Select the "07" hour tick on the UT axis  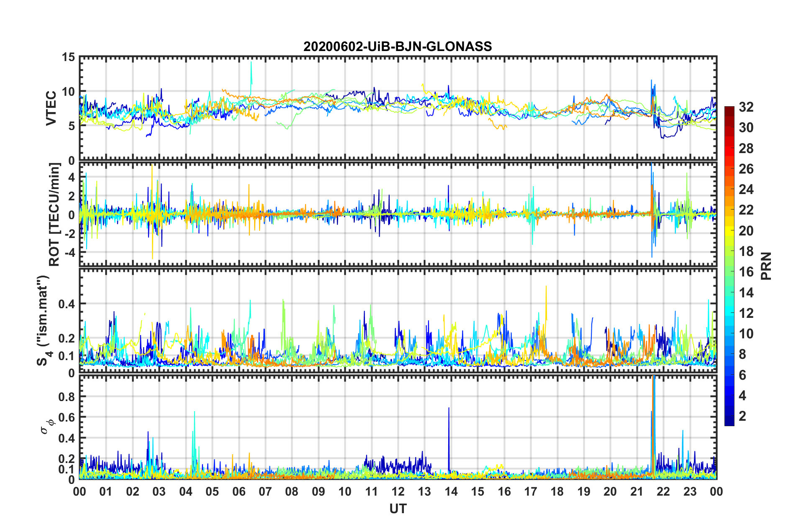coord(265,491)
